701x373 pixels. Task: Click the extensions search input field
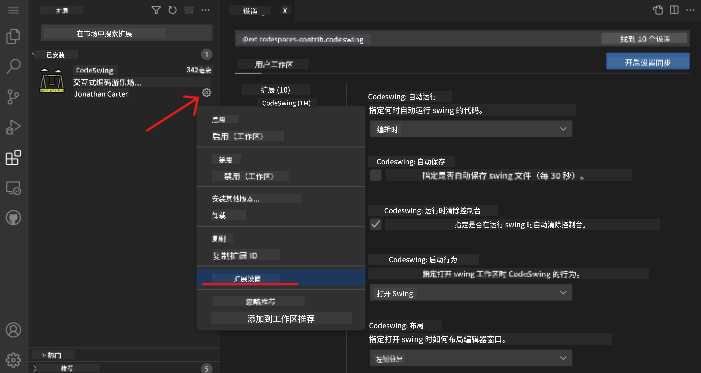point(127,33)
